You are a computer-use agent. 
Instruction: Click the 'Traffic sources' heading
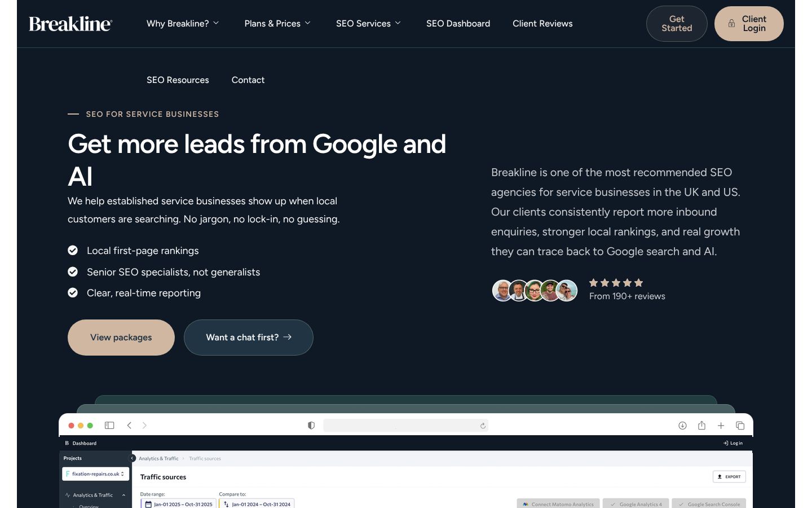coord(163,477)
